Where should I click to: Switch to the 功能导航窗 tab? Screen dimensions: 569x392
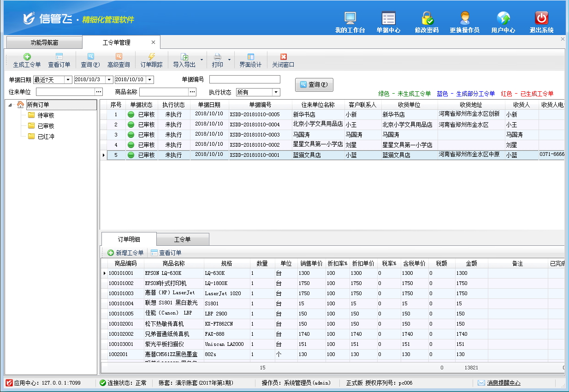click(x=44, y=42)
